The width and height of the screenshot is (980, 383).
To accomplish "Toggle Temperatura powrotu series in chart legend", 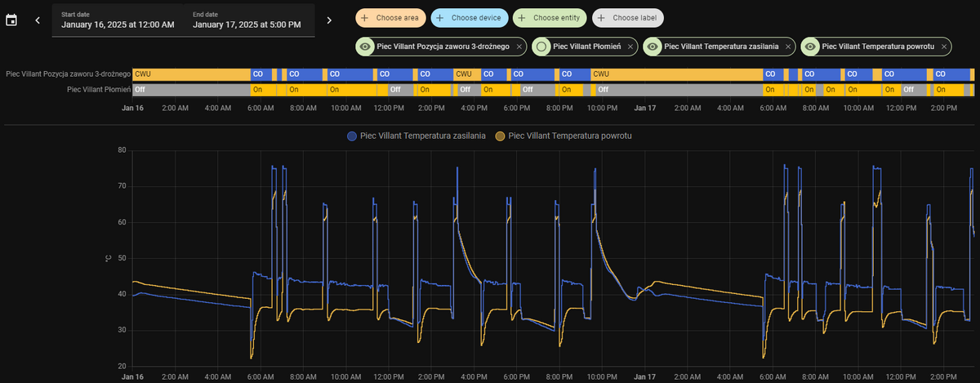I will 563,136.
